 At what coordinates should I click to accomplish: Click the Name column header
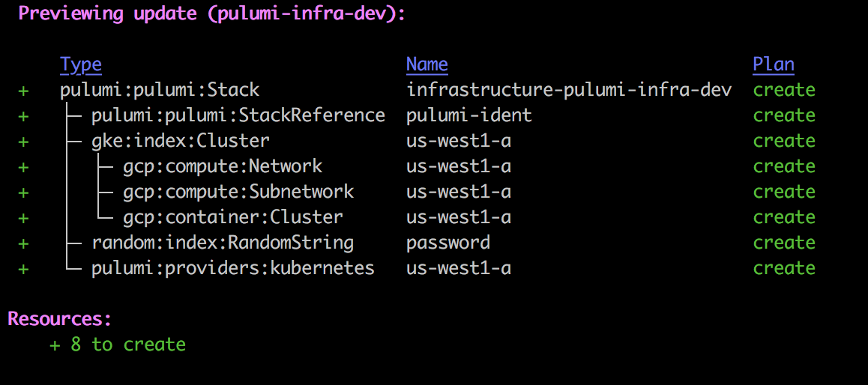tap(427, 65)
